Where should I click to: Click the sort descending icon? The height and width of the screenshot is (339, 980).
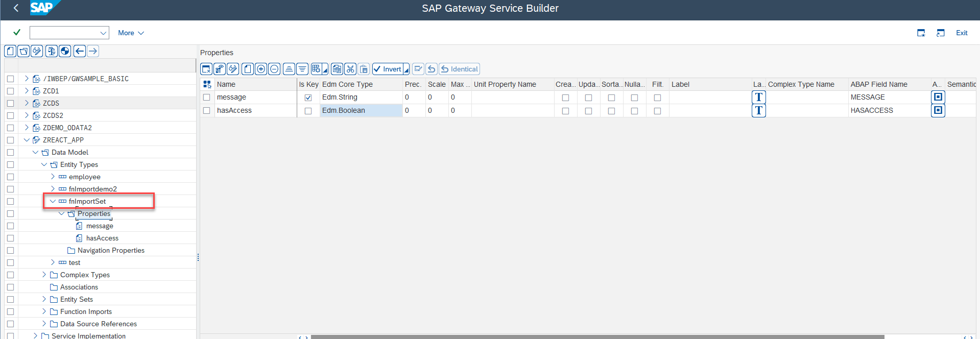(302, 69)
